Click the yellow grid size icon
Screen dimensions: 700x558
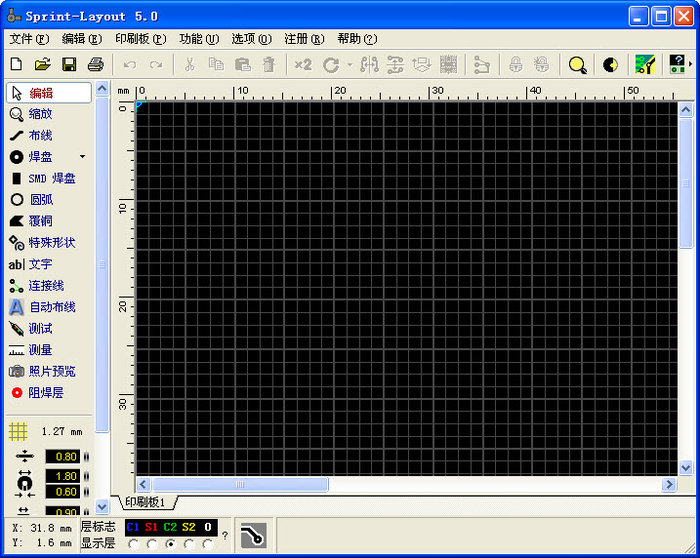(18, 431)
